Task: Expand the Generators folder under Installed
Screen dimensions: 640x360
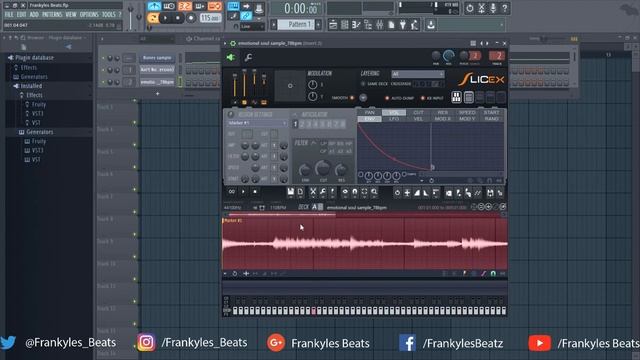Action: pos(40,132)
